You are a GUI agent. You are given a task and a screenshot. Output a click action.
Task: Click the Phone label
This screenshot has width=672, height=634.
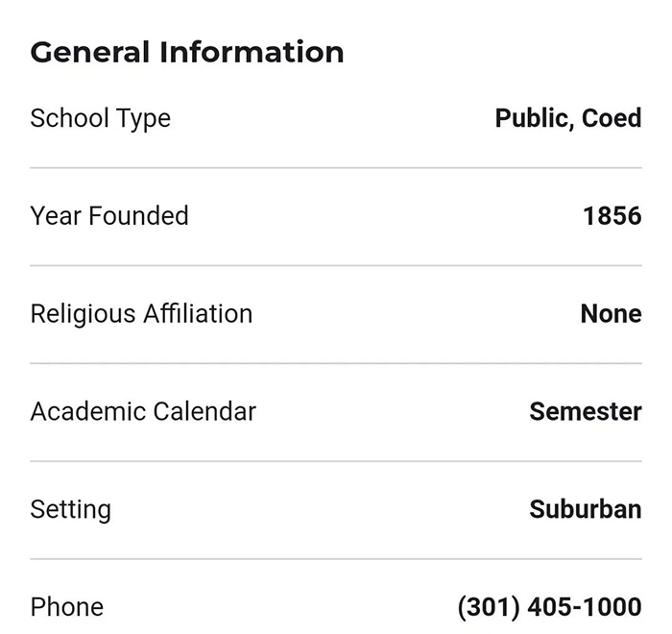[x=67, y=607]
